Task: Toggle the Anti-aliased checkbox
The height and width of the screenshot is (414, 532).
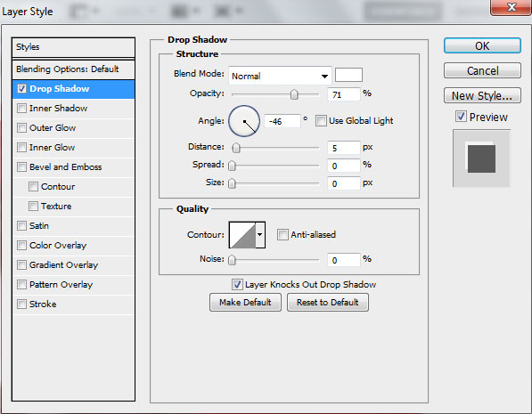Action: coord(282,235)
